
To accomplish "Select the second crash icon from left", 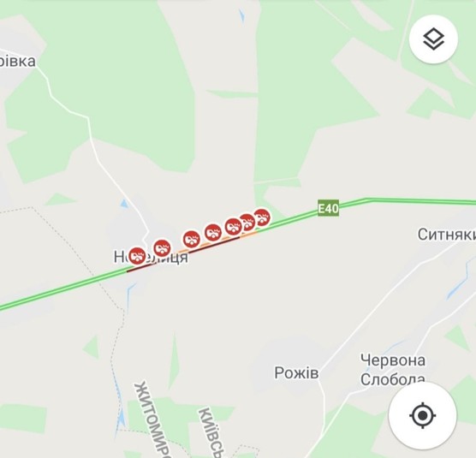I will click(162, 248).
